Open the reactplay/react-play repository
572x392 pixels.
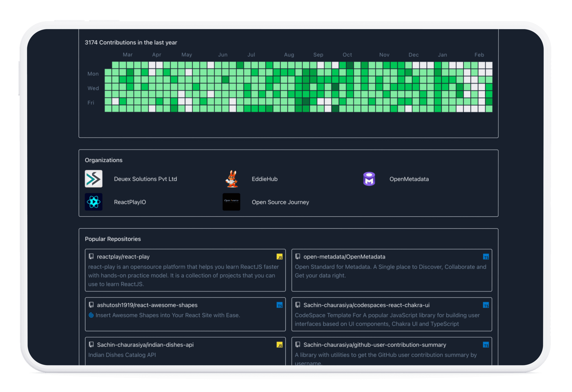click(123, 257)
